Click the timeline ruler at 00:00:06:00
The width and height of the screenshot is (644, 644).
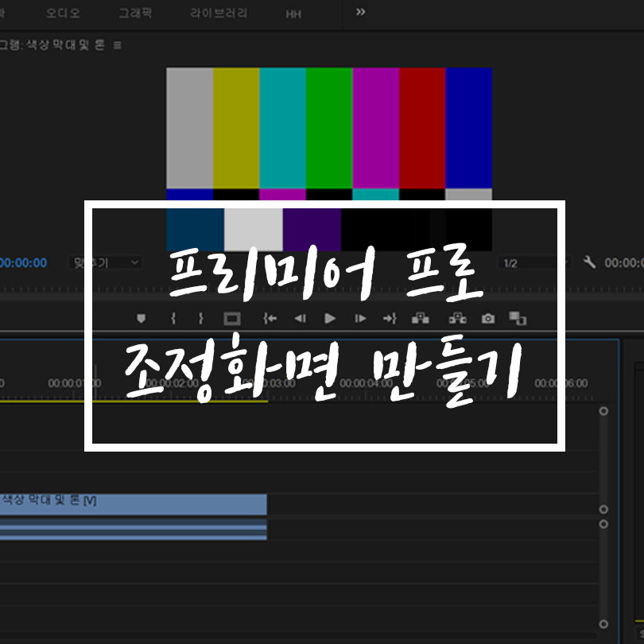point(561,383)
